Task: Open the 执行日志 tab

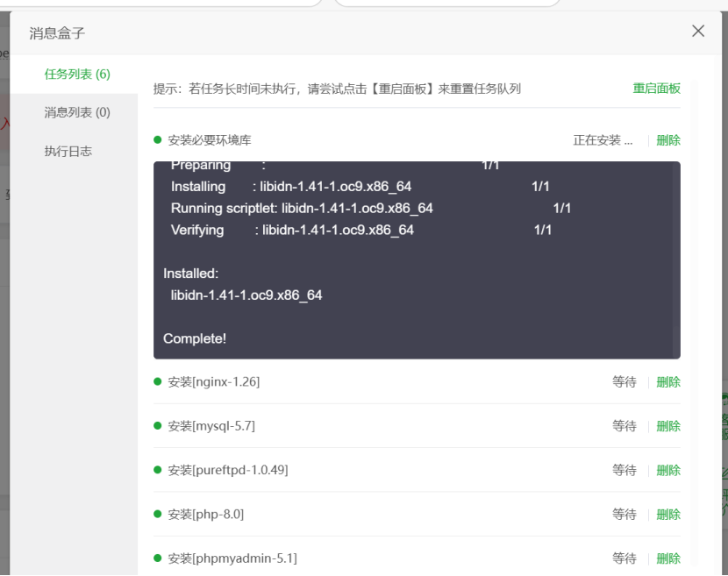Action: pyautogui.click(x=68, y=151)
